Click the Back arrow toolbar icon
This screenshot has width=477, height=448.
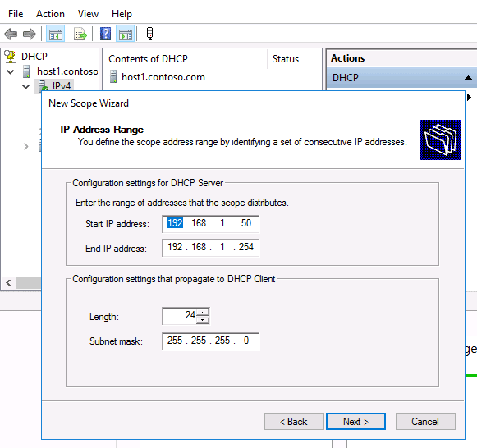click(x=11, y=34)
